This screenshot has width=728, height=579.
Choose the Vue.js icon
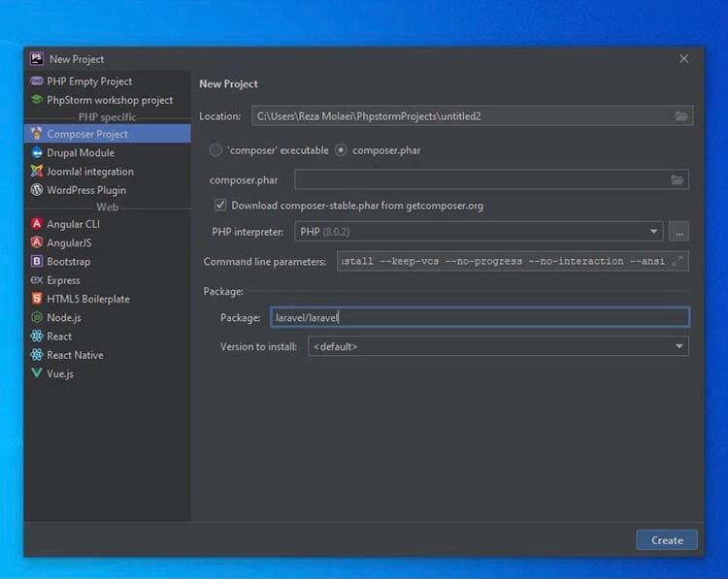point(37,373)
